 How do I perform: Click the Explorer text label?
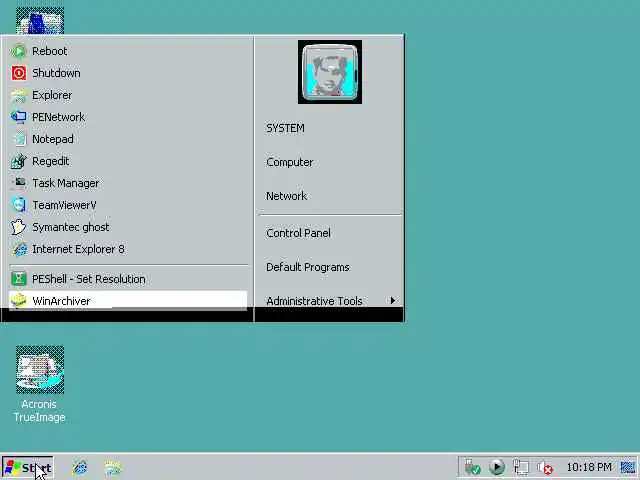click(52, 96)
